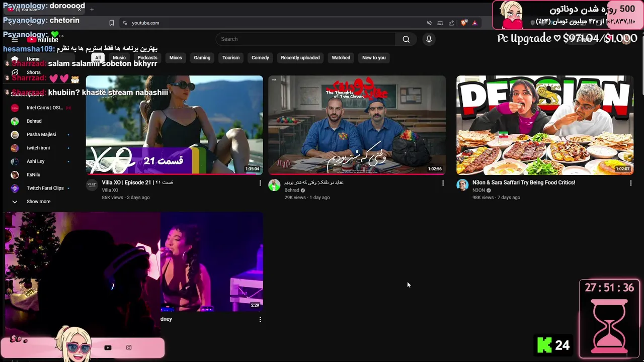This screenshot has height=362, width=644.
Task: Play the Two Clowns video thumbnail
Action: 357,125
